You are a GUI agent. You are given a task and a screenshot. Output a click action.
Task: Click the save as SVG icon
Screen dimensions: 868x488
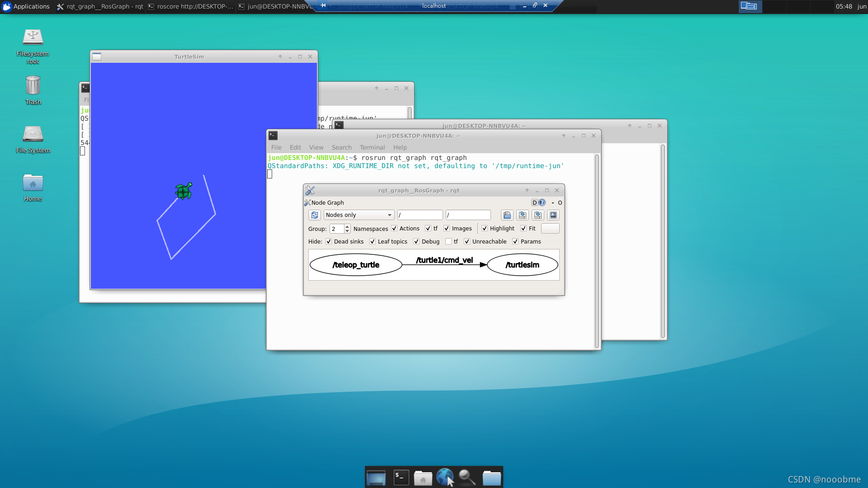pyautogui.click(x=538, y=215)
